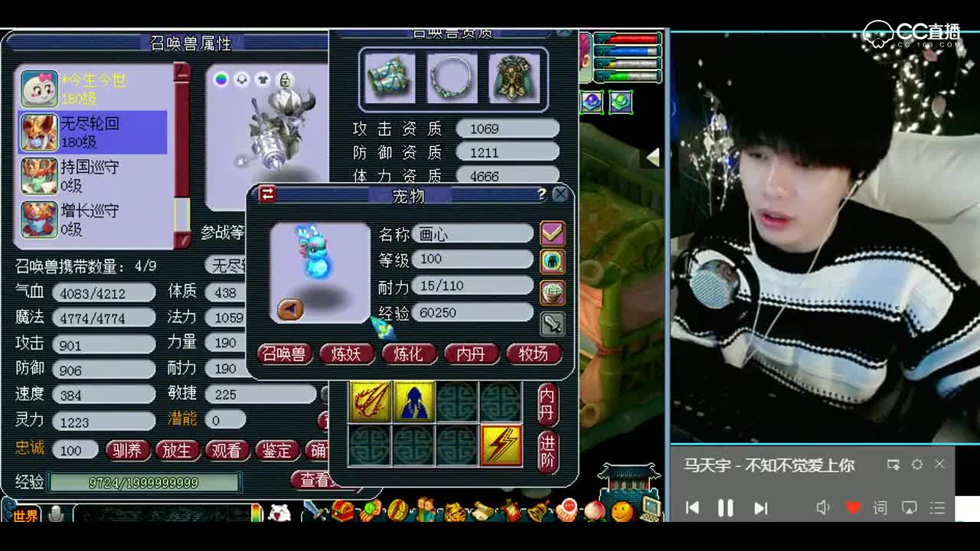This screenshot has width=980, height=551.
Task: Click the round ornament icon beside the shirt icon
Action: (242, 79)
